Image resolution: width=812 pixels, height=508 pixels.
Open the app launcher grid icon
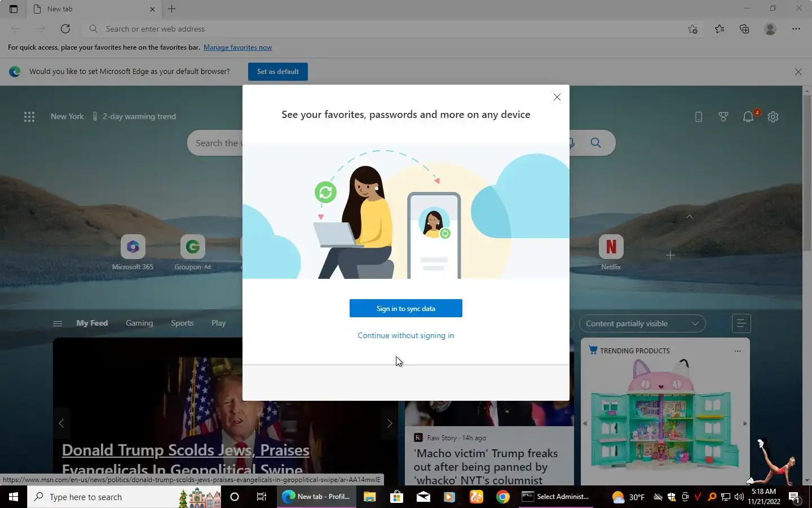click(x=29, y=117)
